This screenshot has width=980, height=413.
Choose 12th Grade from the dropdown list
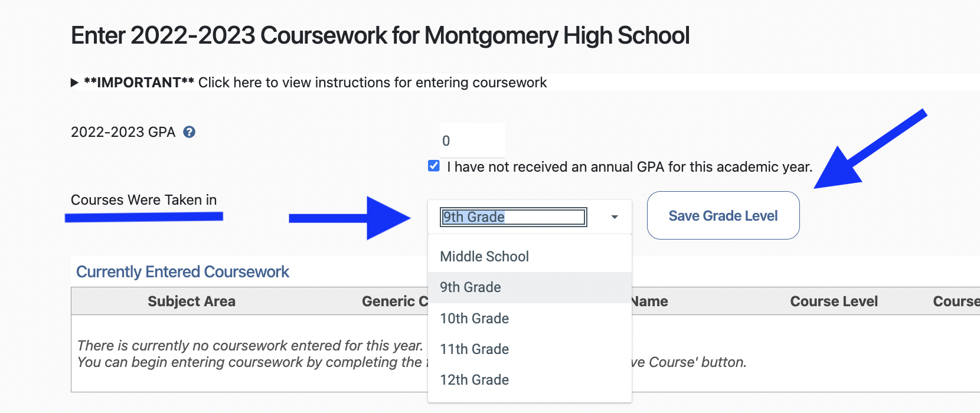[475, 380]
